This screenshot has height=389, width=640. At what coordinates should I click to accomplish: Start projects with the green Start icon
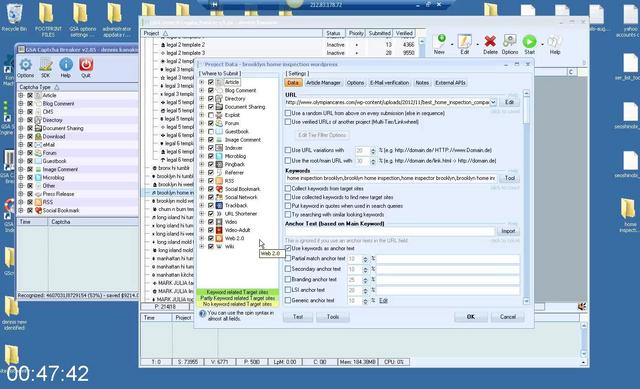coord(529,44)
